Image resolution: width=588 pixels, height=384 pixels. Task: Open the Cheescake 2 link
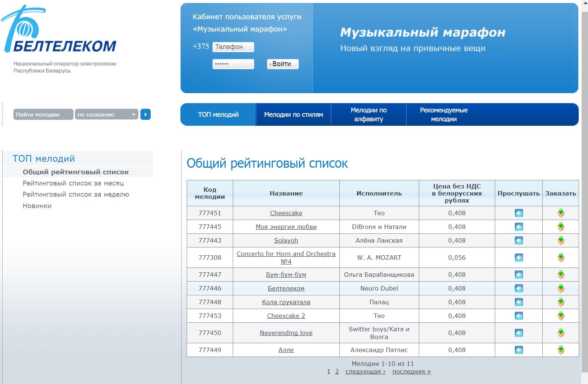coord(286,316)
